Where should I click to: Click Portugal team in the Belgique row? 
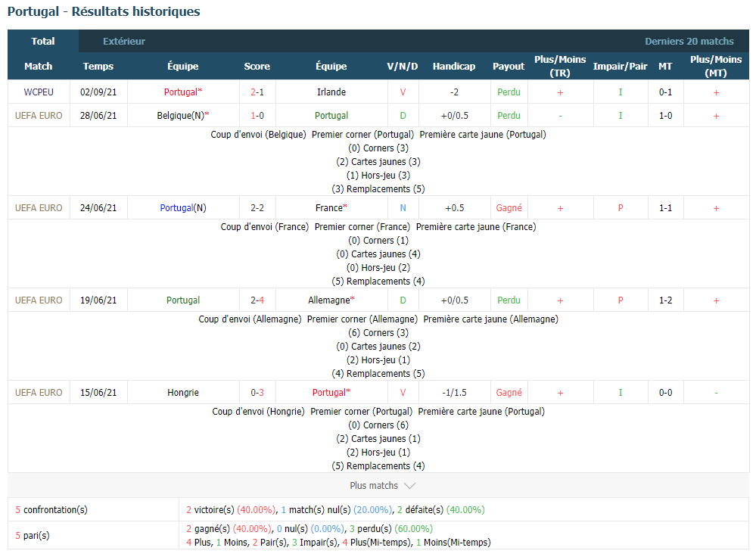[x=331, y=115]
